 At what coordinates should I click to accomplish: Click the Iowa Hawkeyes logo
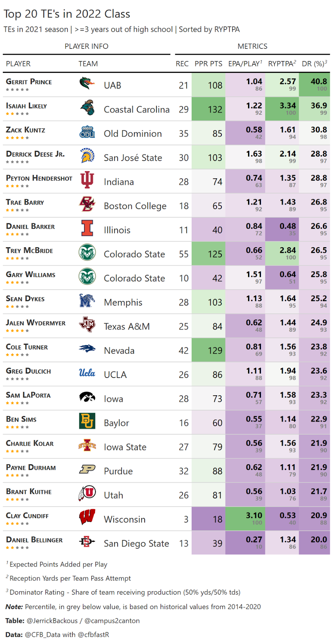click(87, 397)
